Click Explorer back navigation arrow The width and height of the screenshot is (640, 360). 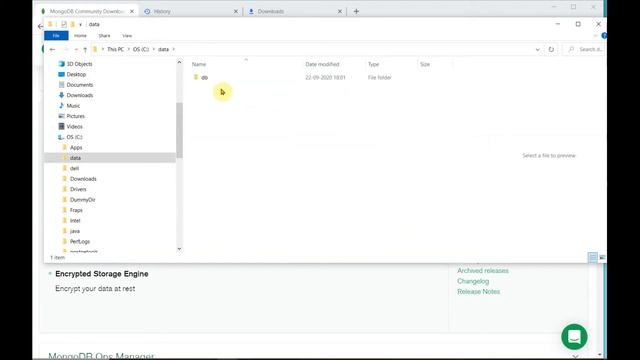(52, 49)
